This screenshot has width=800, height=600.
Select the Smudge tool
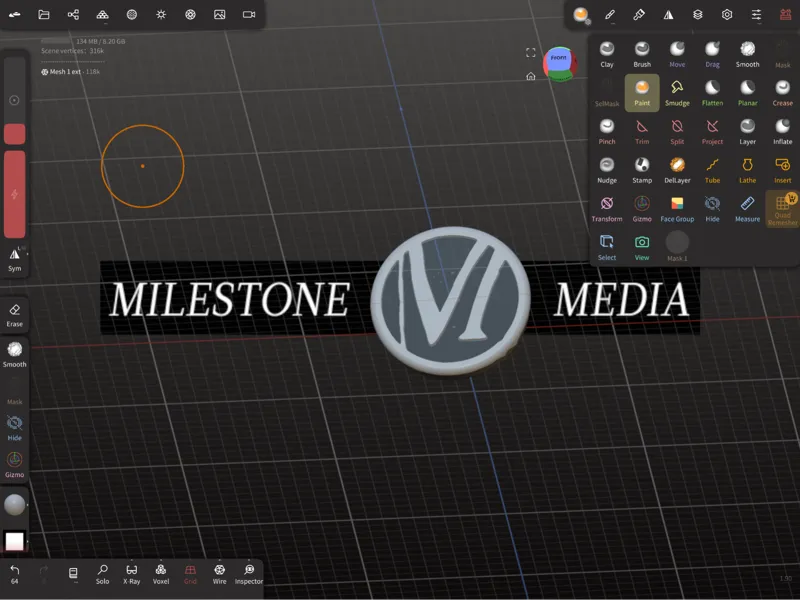[677, 93]
